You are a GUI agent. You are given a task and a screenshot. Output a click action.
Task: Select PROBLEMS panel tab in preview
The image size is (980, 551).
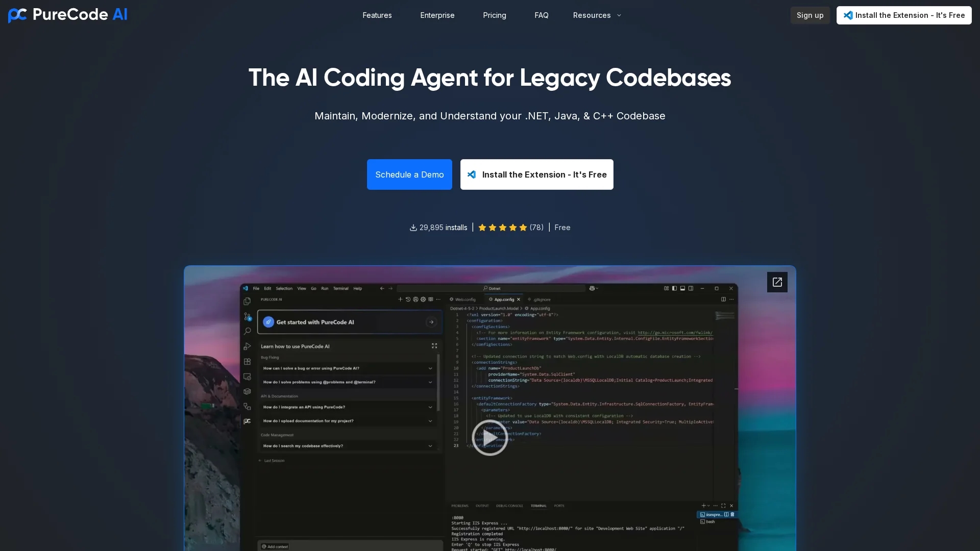click(x=460, y=506)
